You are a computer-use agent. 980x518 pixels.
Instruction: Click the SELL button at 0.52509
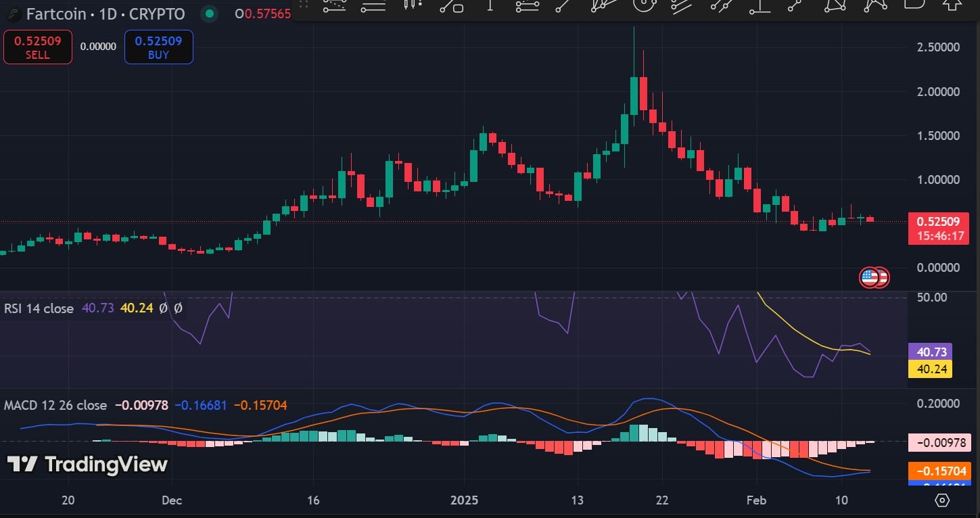38,47
